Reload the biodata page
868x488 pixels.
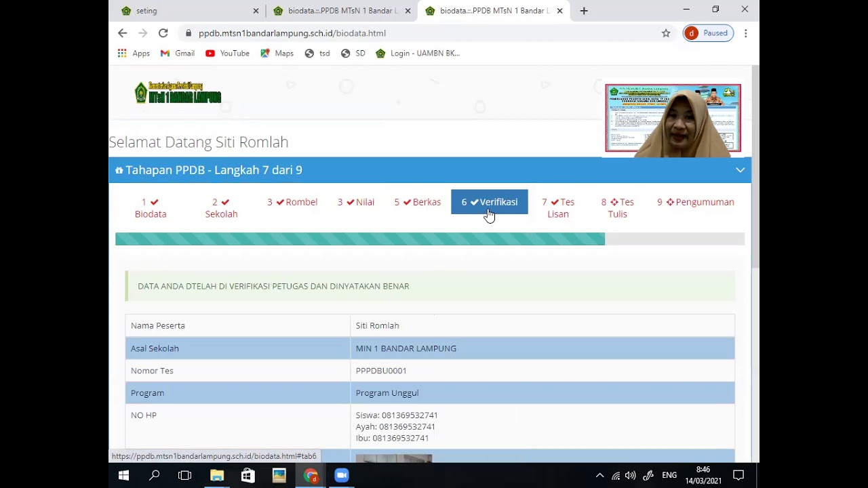point(163,33)
